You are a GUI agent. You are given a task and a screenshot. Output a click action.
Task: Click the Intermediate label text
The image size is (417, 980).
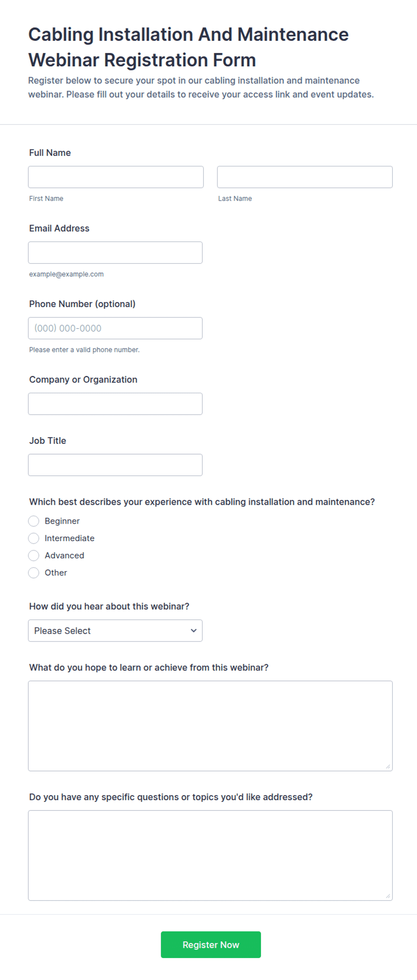(69, 538)
